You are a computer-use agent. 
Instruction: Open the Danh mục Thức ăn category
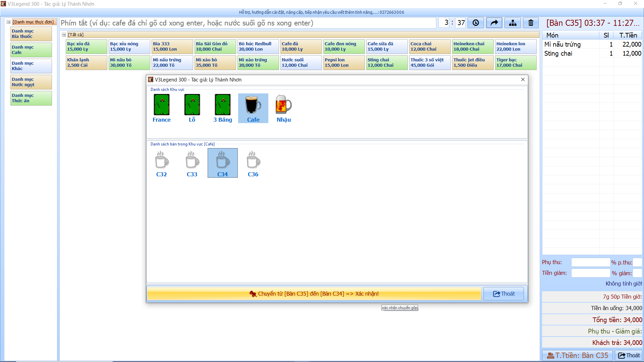[x=31, y=98]
